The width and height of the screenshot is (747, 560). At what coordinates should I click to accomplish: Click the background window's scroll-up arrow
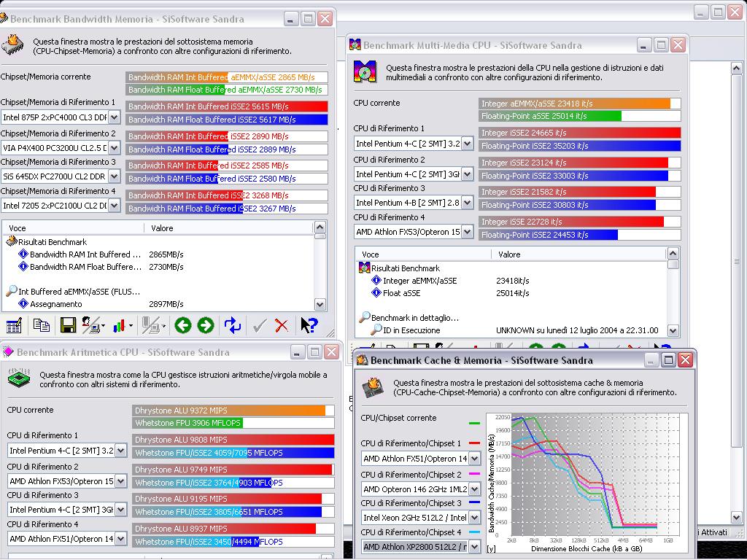(737, 69)
